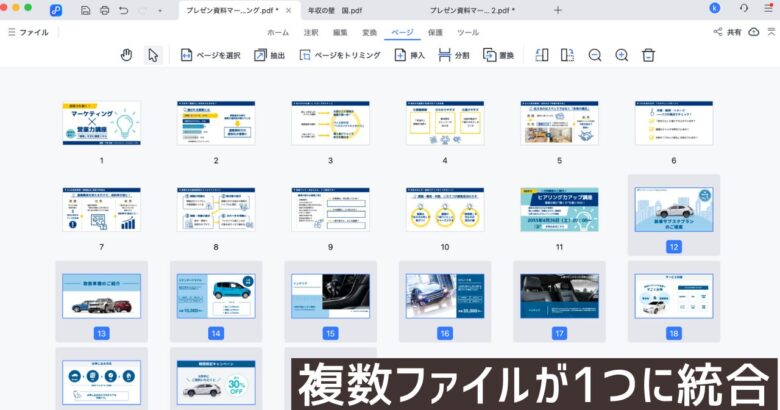Image resolution: width=780 pixels, height=410 pixels.
Task: Click the 抽出 extract button
Action: [269, 55]
